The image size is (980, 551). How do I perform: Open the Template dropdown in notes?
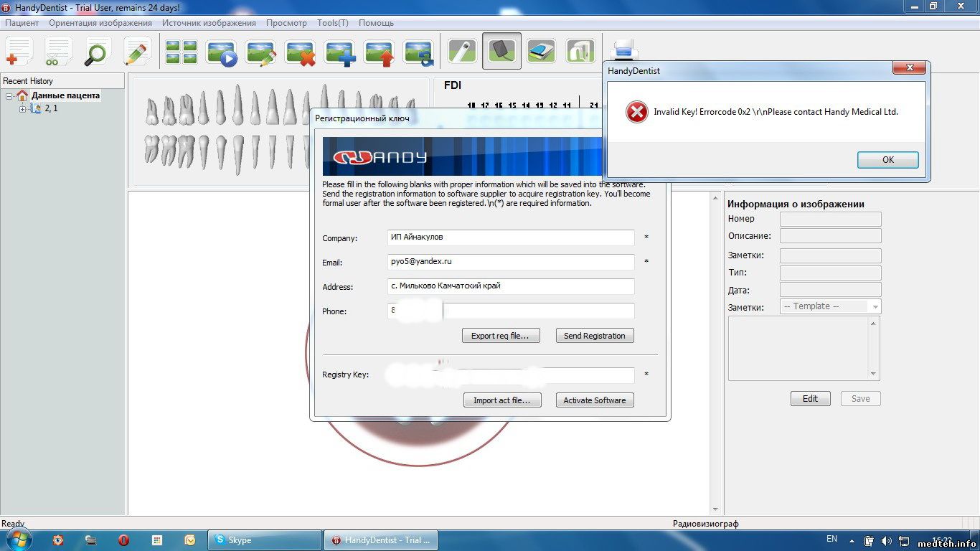(874, 306)
